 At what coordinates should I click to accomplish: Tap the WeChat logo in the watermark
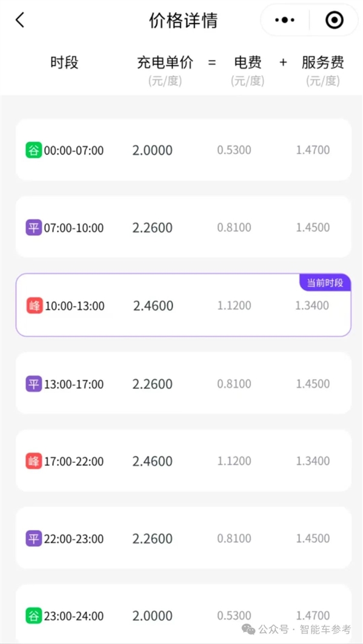click(249, 629)
